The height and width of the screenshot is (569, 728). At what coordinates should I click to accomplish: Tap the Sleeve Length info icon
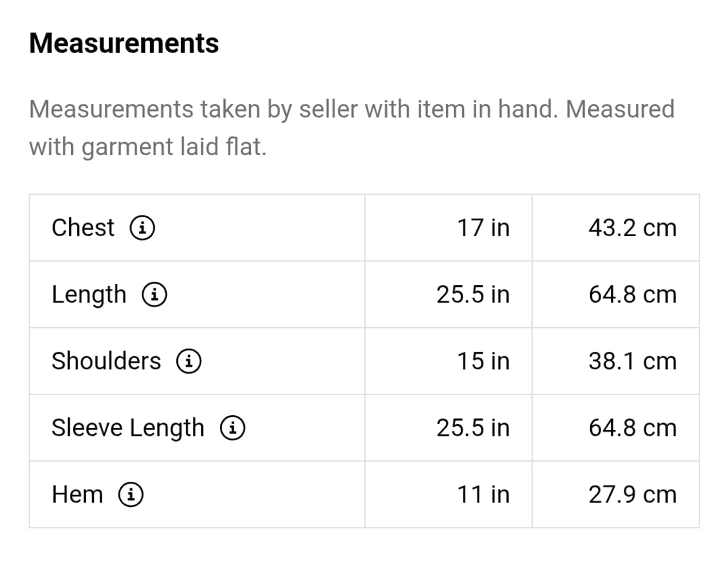[x=232, y=428]
